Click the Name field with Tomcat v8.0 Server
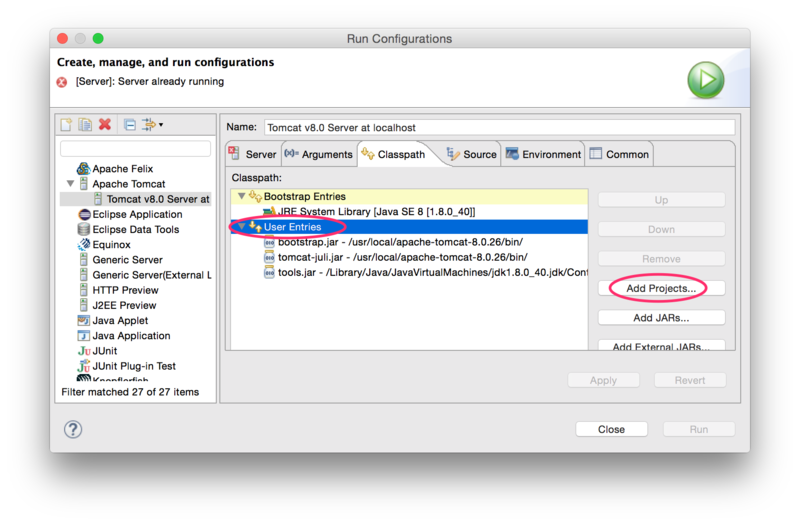800x524 pixels. click(499, 128)
